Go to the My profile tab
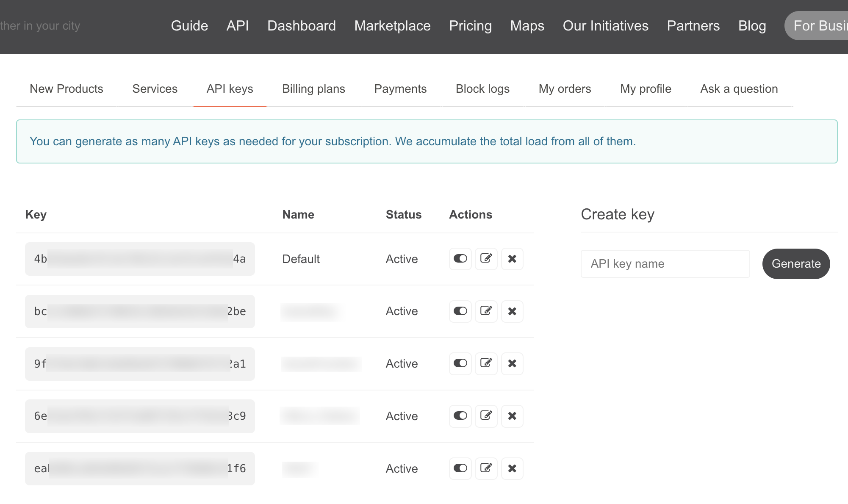The width and height of the screenshot is (848, 504). pyautogui.click(x=646, y=89)
